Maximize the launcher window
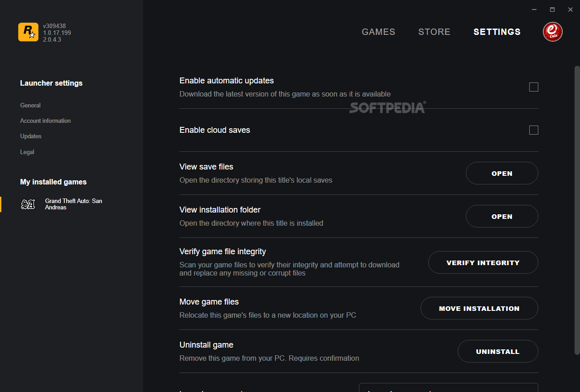The height and width of the screenshot is (392, 580). click(552, 10)
